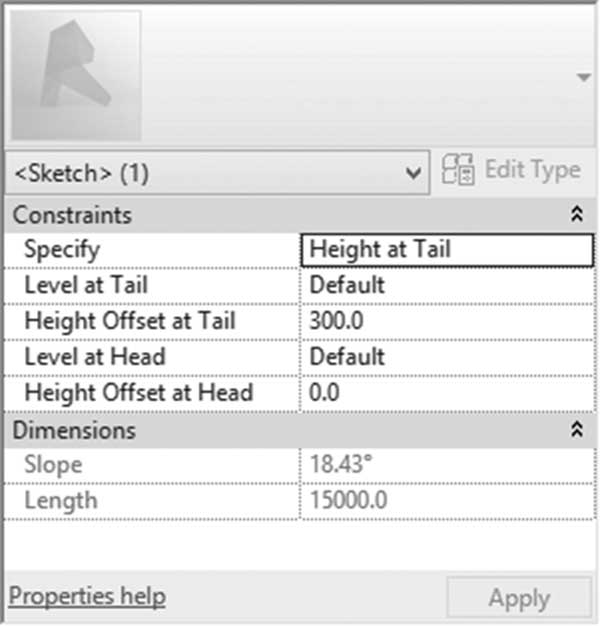Select the Specify property label
The height and width of the screenshot is (626, 600).
[x=62, y=251]
